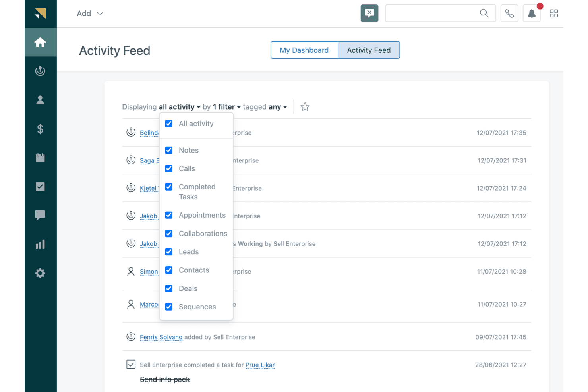Switch to My Dashboard tab
Viewport: 588px width, 392px height.
tap(304, 50)
